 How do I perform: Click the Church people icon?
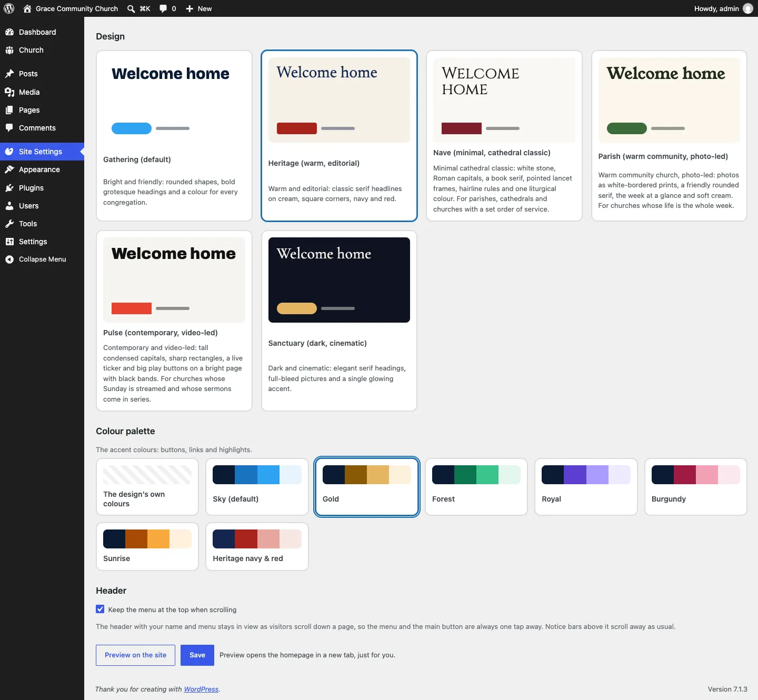click(9, 50)
